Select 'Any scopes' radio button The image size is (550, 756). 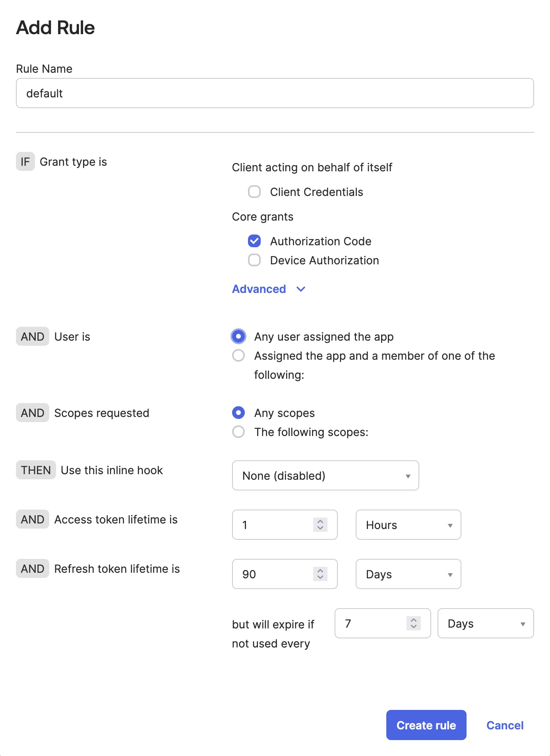click(x=238, y=413)
